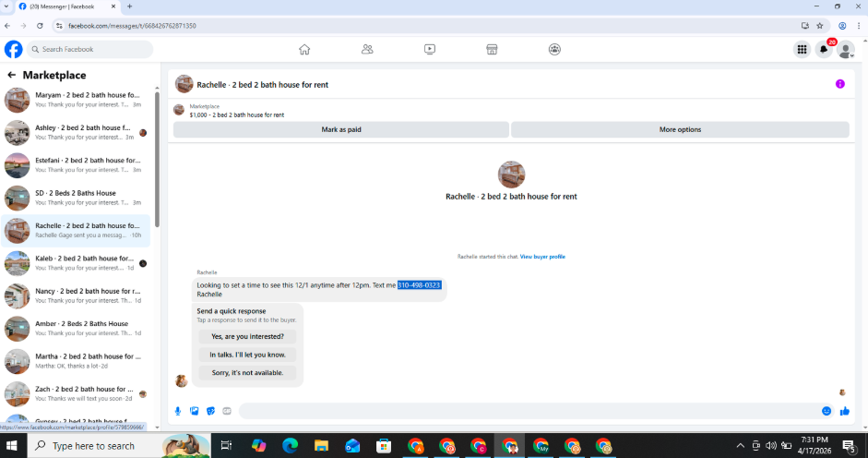Open the Facebook Home icon
868x458 pixels.
pyautogui.click(x=304, y=49)
